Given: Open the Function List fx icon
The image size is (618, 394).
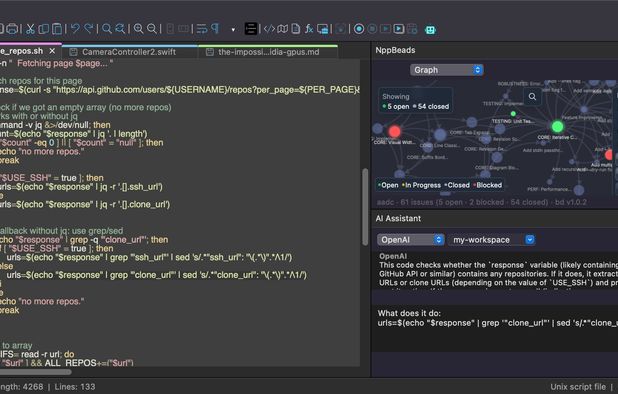Looking at the screenshot, I should [309, 29].
